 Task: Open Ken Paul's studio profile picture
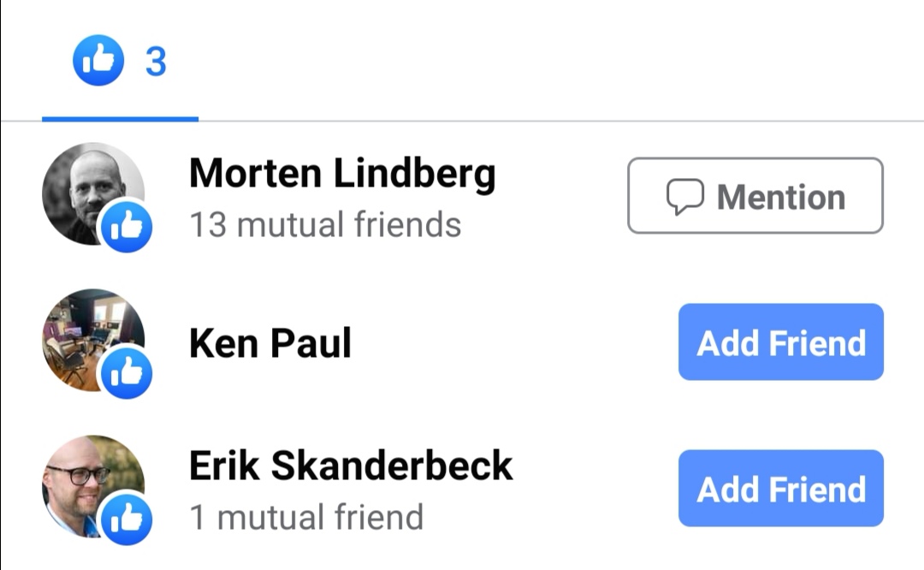tap(93, 340)
